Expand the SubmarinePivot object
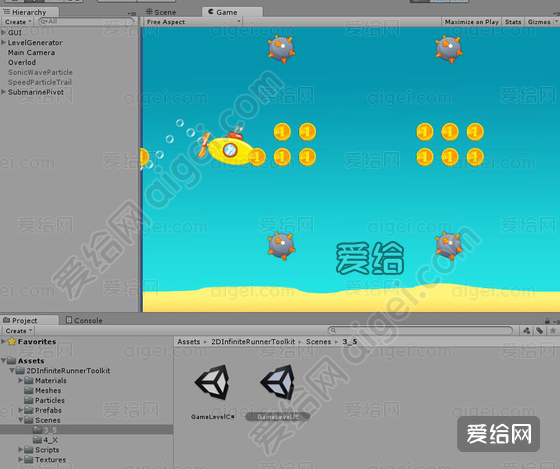Screen dimensions: 560x469 (4, 92)
